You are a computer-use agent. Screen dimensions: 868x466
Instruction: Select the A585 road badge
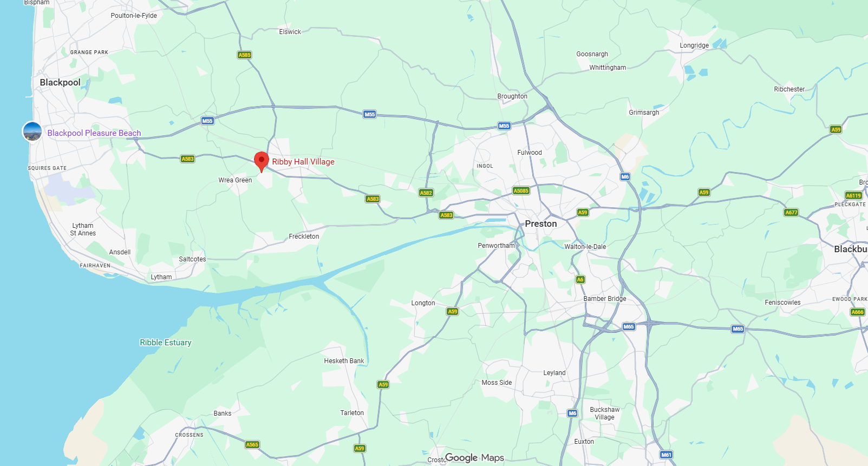pyautogui.click(x=245, y=55)
